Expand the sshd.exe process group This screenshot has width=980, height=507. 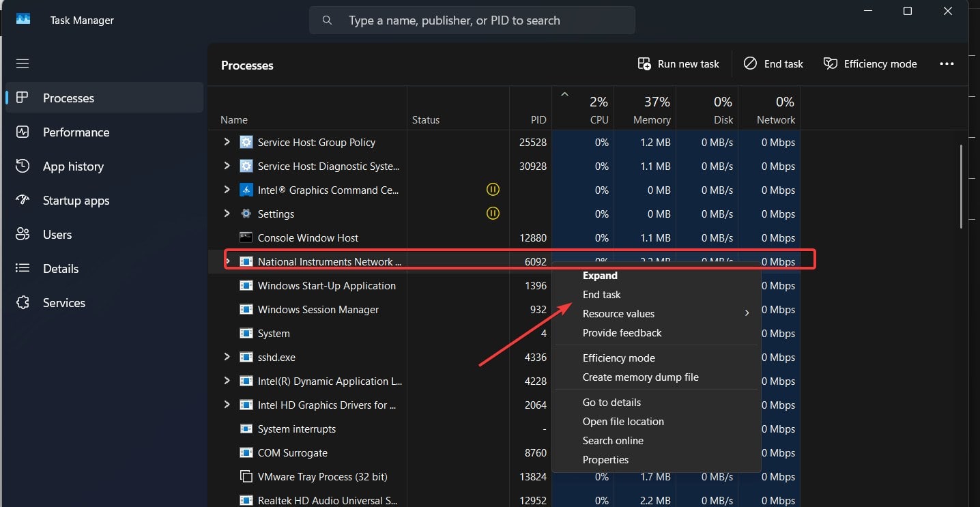pos(227,358)
